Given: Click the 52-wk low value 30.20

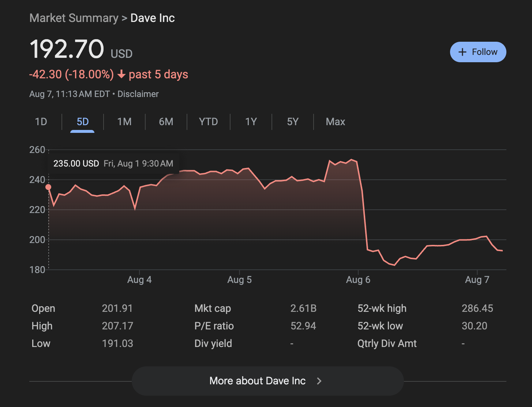Looking at the screenshot, I should tap(475, 326).
